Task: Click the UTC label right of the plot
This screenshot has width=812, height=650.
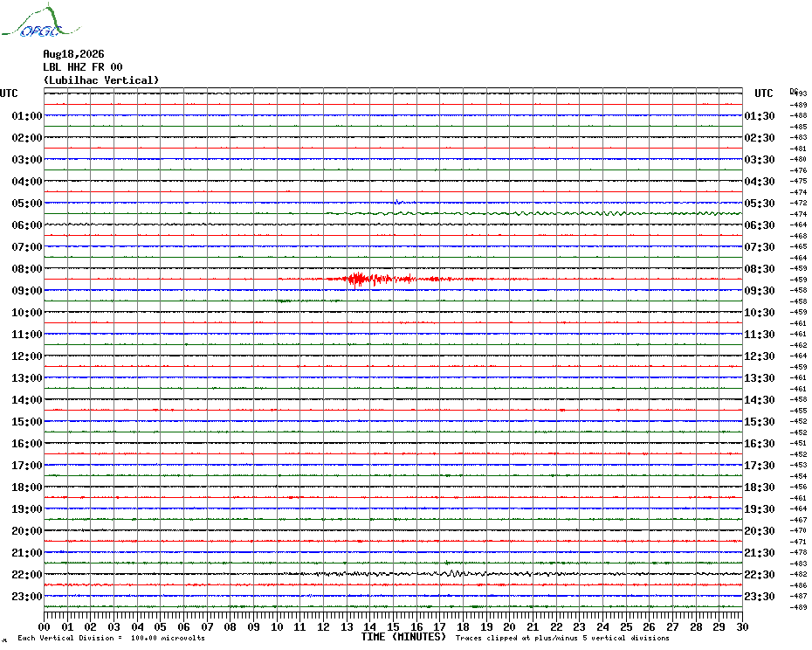Action: click(x=763, y=93)
